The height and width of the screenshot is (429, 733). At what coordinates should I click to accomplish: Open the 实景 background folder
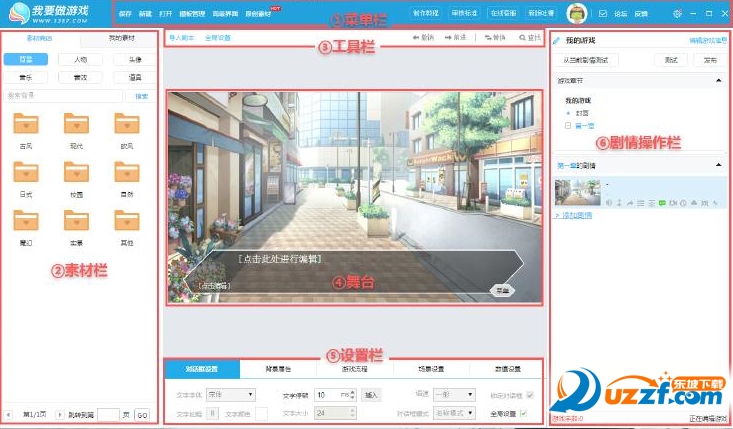(76, 220)
